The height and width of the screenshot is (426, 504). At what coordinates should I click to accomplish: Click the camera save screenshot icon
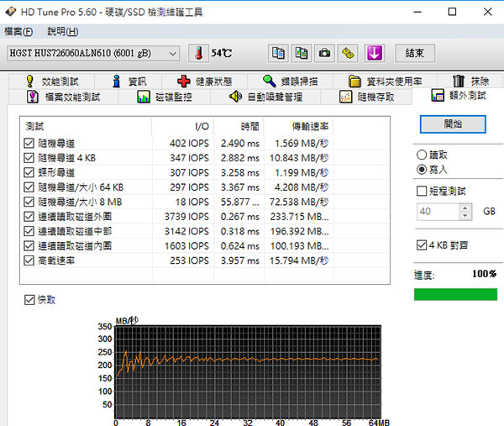tap(324, 53)
